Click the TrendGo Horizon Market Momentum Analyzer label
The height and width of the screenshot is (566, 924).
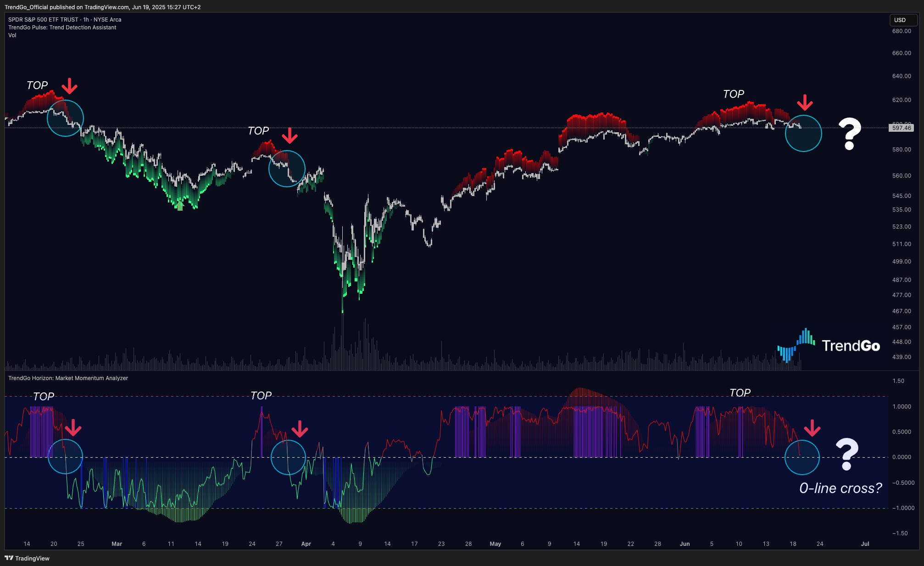tap(68, 378)
